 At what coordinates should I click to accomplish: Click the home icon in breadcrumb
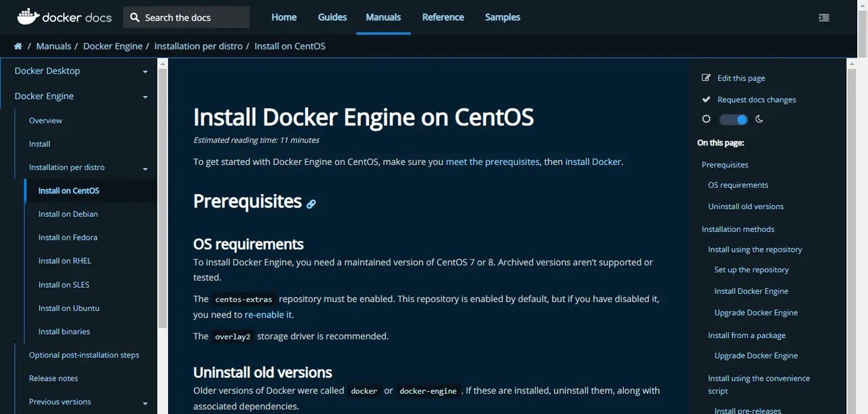pos(18,46)
